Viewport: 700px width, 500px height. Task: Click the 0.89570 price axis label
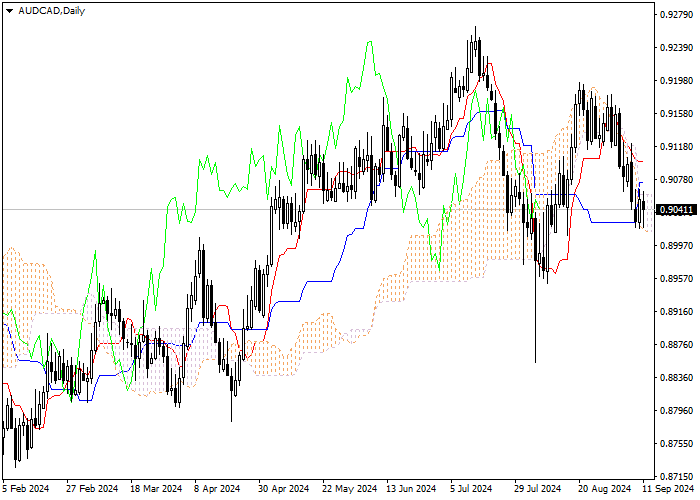click(676, 279)
